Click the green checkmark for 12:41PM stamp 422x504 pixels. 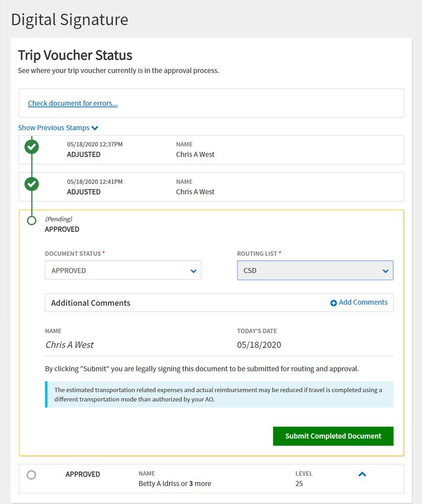click(x=31, y=184)
